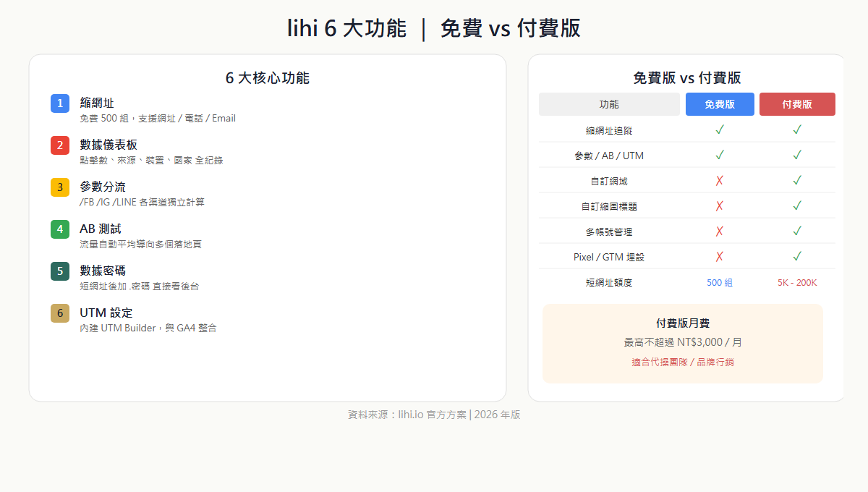The width and height of the screenshot is (868, 492).
Task: Click the Pixel / GTM 埋設 row label
Action: click(609, 258)
